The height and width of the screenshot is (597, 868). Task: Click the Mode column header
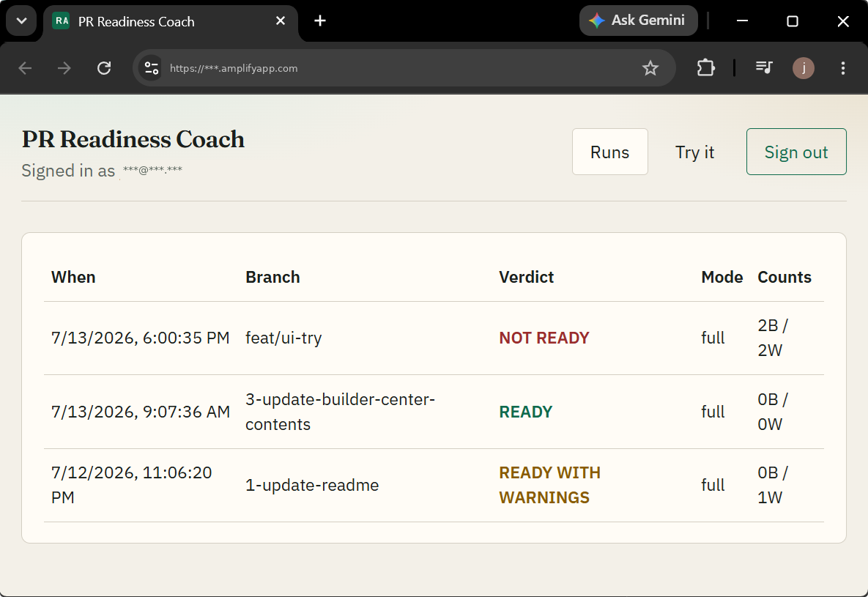pos(722,277)
